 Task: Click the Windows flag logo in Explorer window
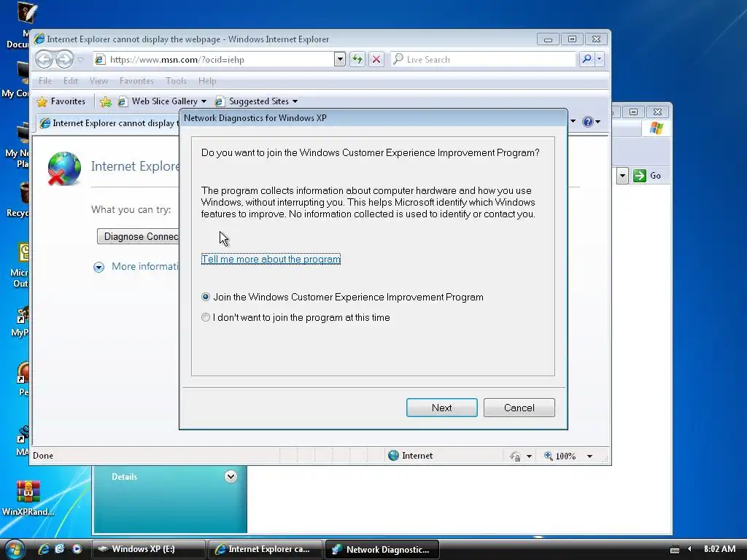pyautogui.click(x=657, y=128)
